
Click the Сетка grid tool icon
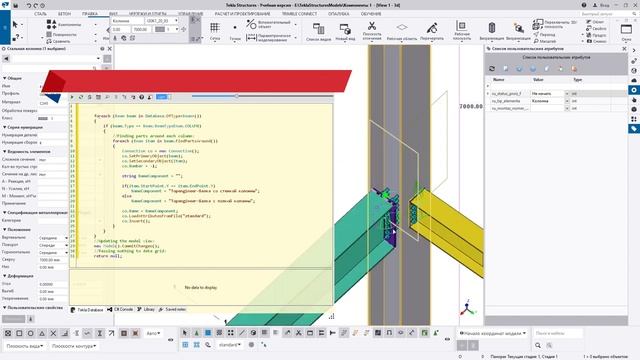click(215, 28)
